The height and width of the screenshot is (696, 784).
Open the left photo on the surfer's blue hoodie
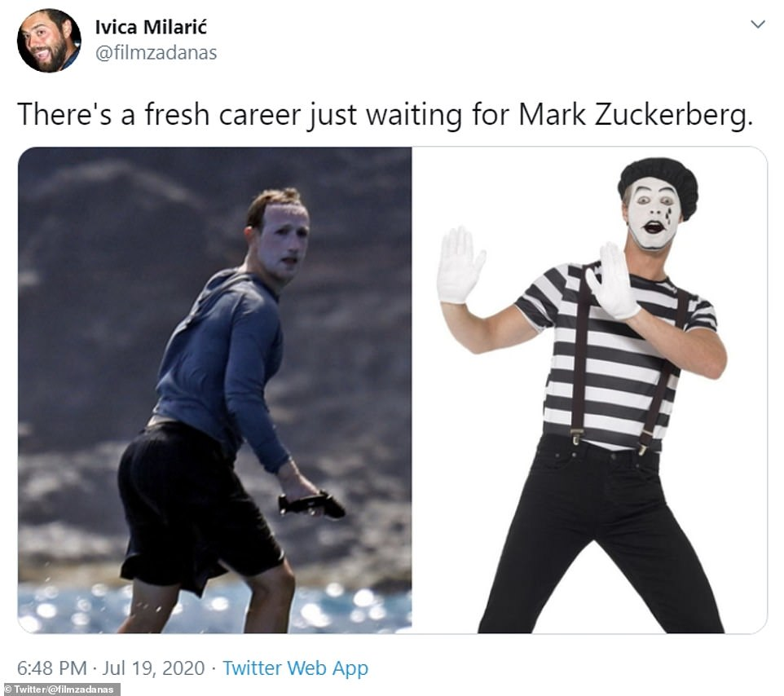pyautogui.click(x=222, y=360)
